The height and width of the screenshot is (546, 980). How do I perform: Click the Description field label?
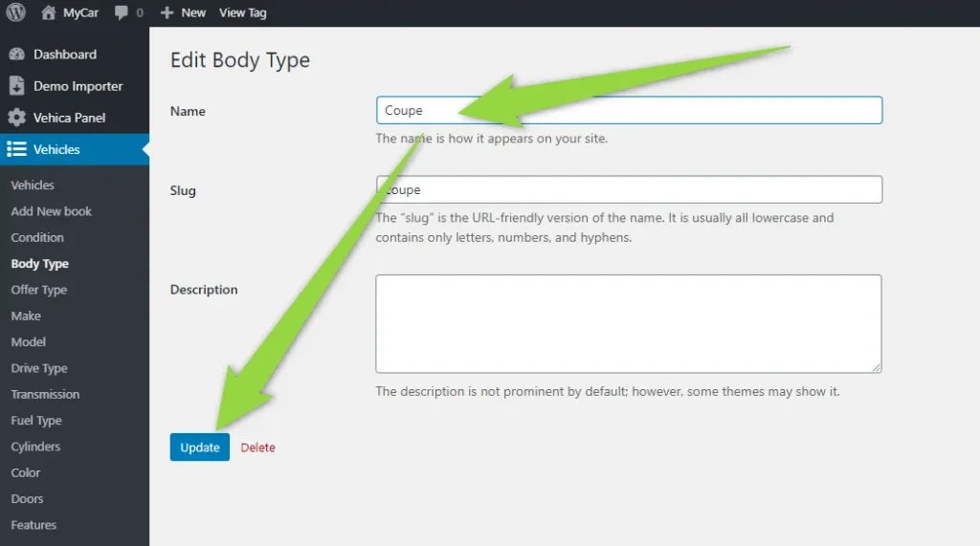point(204,290)
